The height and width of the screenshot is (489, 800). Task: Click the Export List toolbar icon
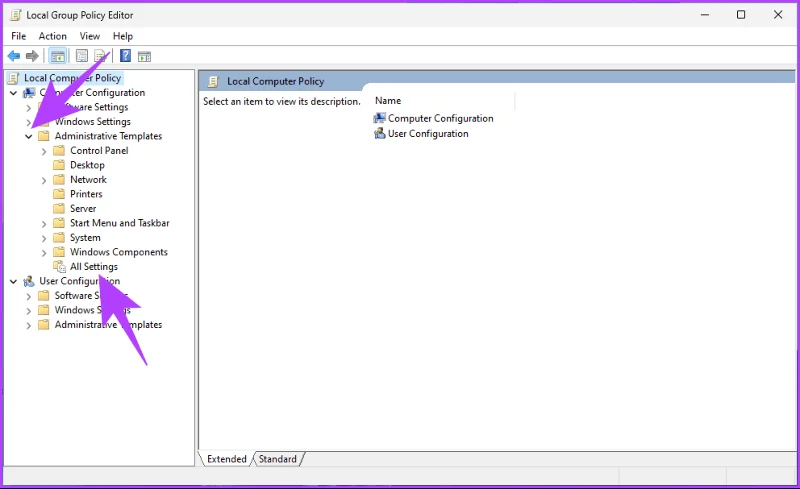[x=100, y=56]
